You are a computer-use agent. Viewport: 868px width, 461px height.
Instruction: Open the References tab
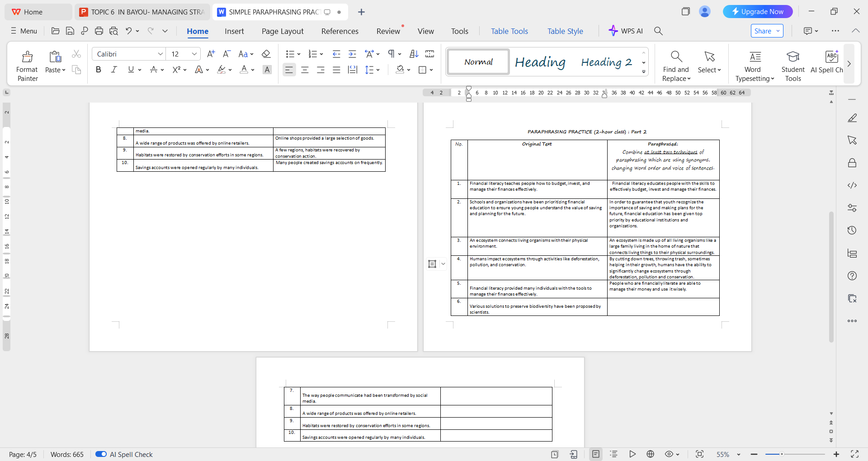click(x=340, y=31)
